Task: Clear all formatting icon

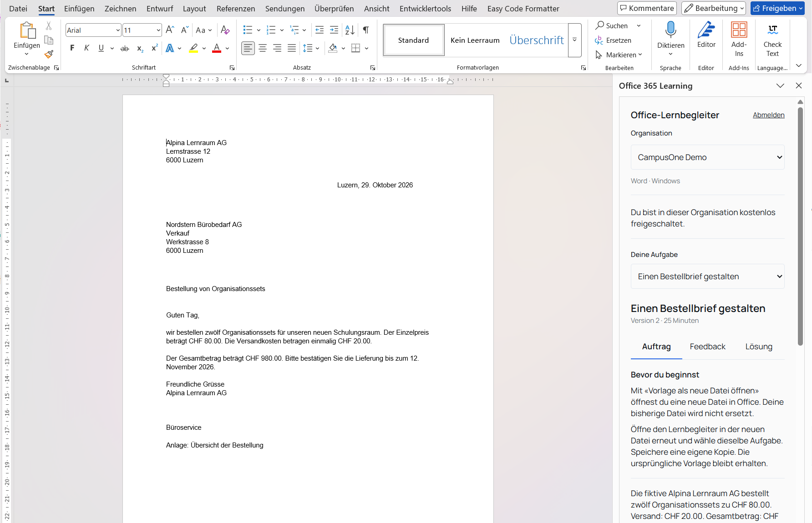Action: 225,30
